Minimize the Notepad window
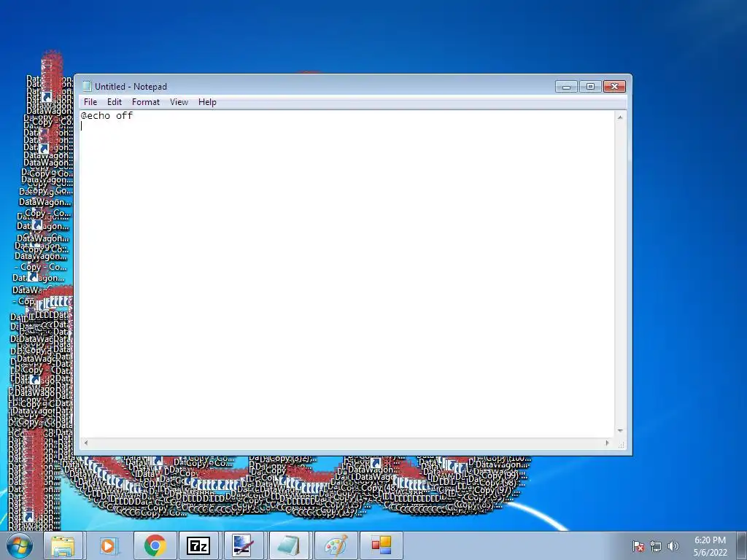 566,87
